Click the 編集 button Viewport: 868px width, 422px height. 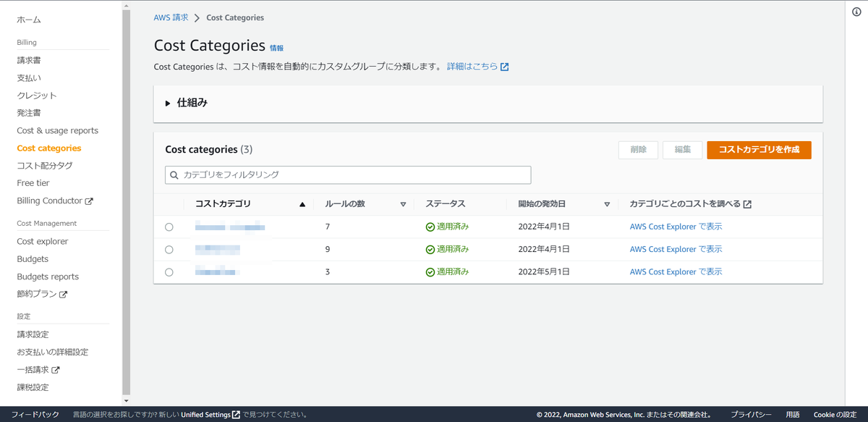[x=683, y=150]
